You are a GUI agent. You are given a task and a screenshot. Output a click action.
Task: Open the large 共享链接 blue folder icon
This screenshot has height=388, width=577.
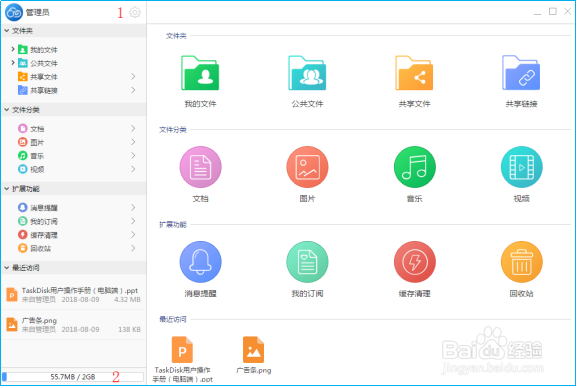tap(521, 73)
